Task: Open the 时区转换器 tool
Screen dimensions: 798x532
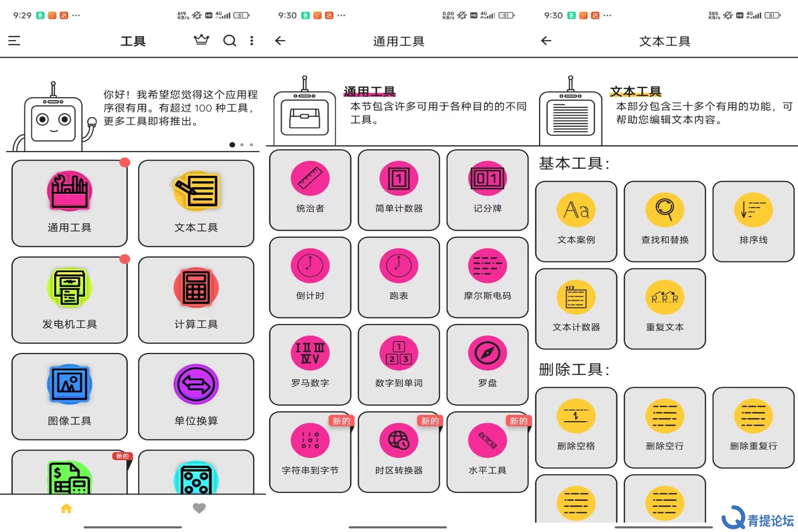Action: pos(399,452)
